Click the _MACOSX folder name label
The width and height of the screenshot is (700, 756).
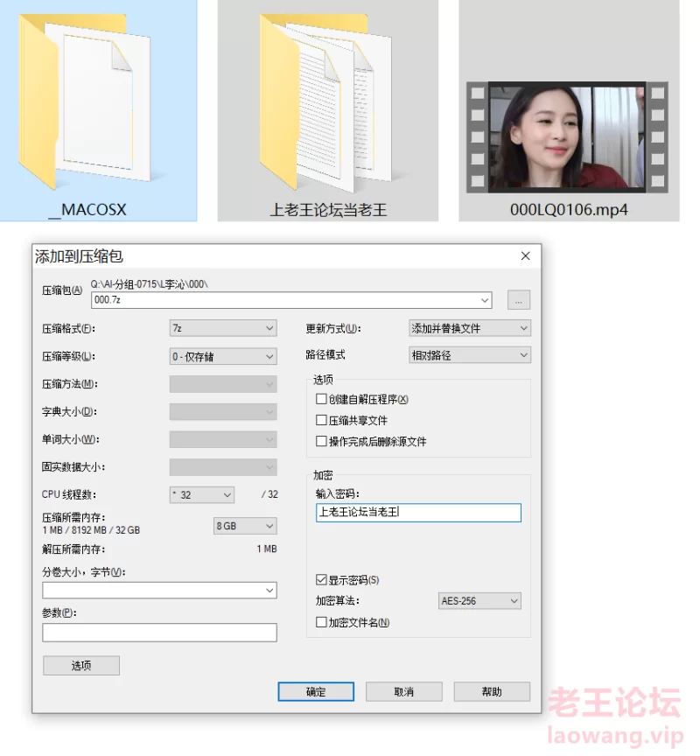(x=87, y=210)
